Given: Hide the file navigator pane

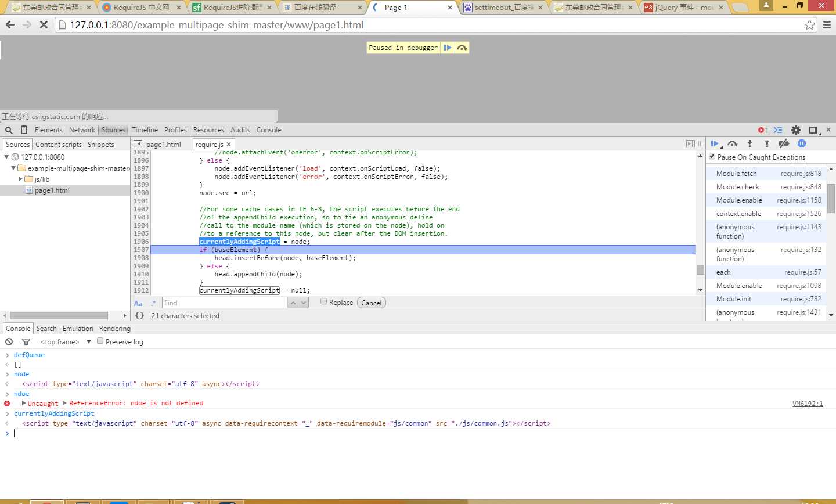Looking at the screenshot, I should click(138, 144).
